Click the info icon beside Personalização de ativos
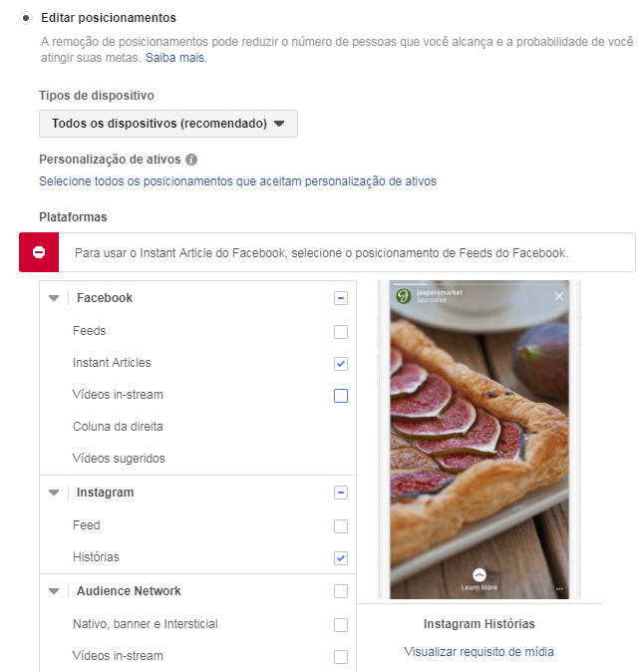The width and height of the screenshot is (644, 672). tap(191, 160)
